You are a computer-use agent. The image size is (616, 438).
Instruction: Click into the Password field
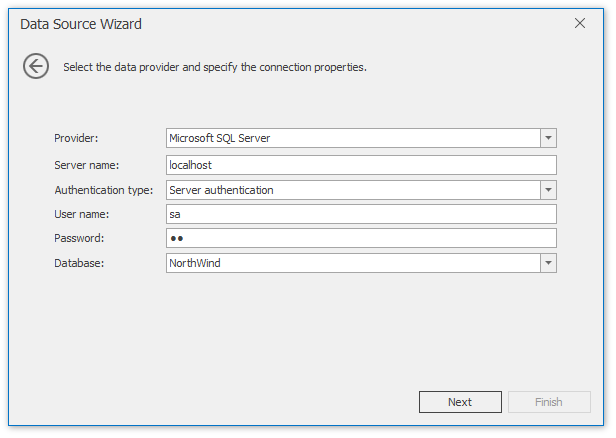point(361,238)
